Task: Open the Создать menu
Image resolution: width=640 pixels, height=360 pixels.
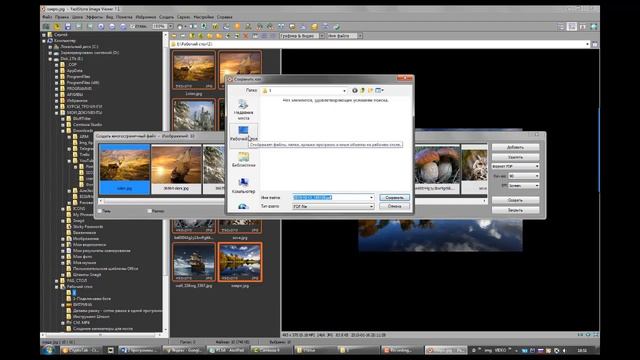Action: point(166,17)
